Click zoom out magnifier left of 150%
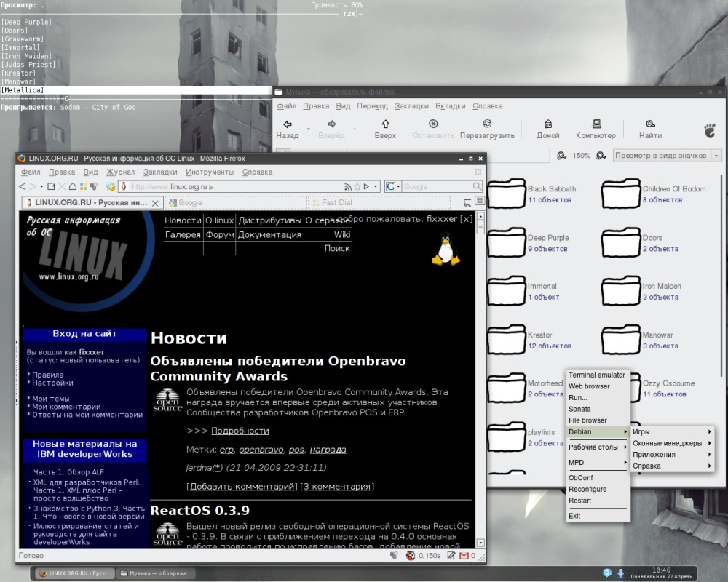728x582 pixels. (562, 156)
